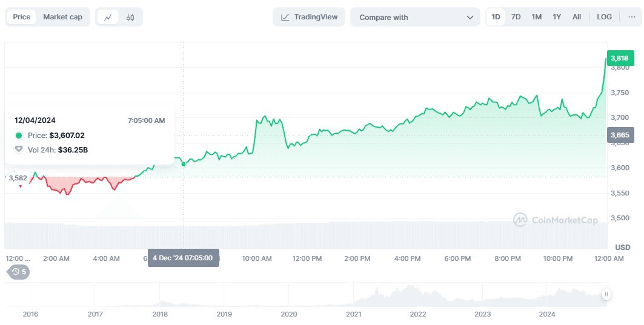The image size is (644, 325).
Task: Click the range slider handle at right
Action: 606,295
